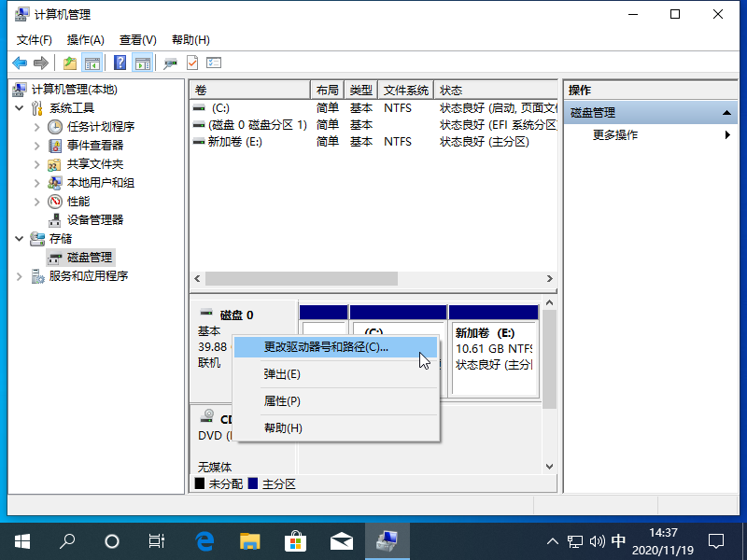Click the Up one level folder icon
This screenshot has width=747, height=560.
coord(69,63)
